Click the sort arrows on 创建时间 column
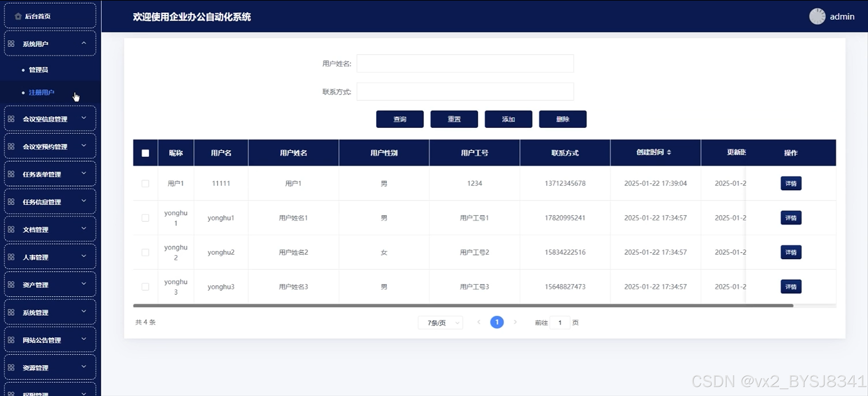The height and width of the screenshot is (396, 868). [669, 152]
